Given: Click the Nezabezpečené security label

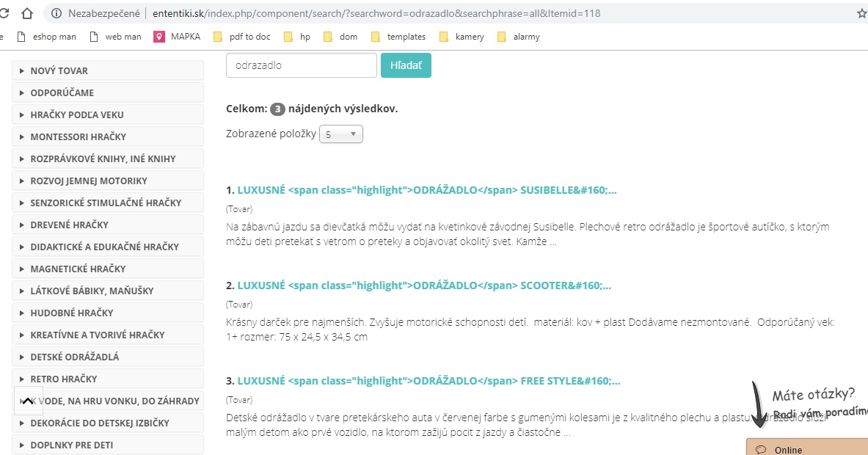Looking at the screenshot, I should click(x=104, y=13).
